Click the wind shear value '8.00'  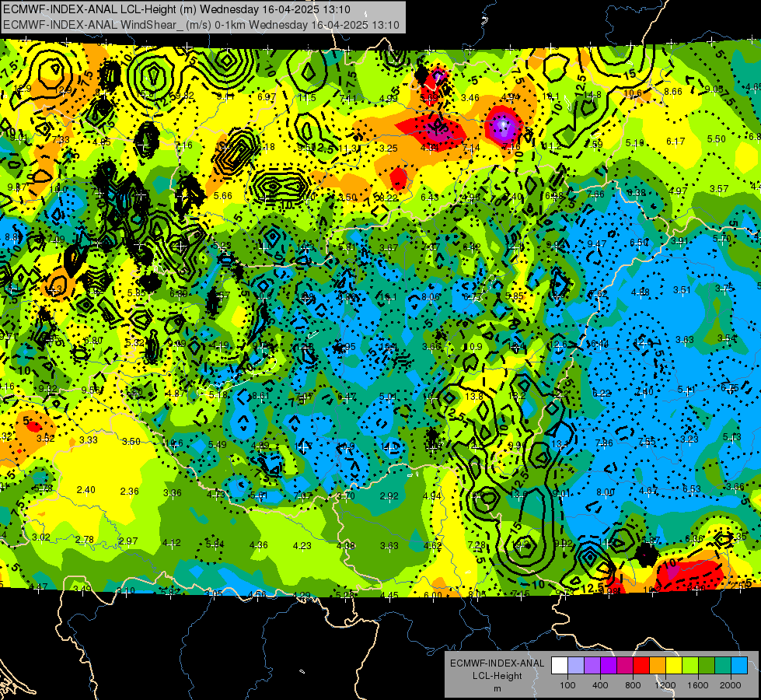coord(606,492)
